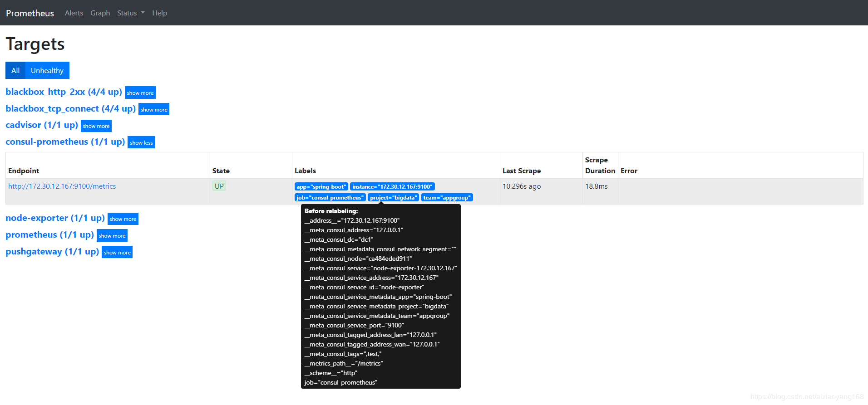Image resolution: width=868 pixels, height=405 pixels.
Task: Click the __meta_consul_service_address="172.30.12.167" line
Action: pyautogui.click(x=372, y=278)
